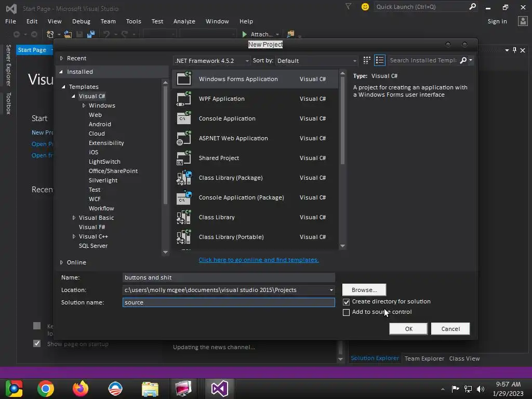Select the Windows Forms Application template icon

tap(184, 79)
